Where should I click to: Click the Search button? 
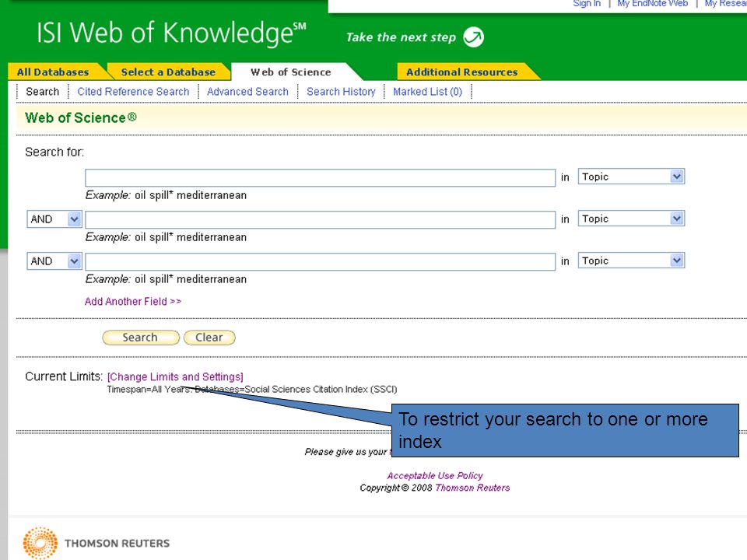[141, 337]
